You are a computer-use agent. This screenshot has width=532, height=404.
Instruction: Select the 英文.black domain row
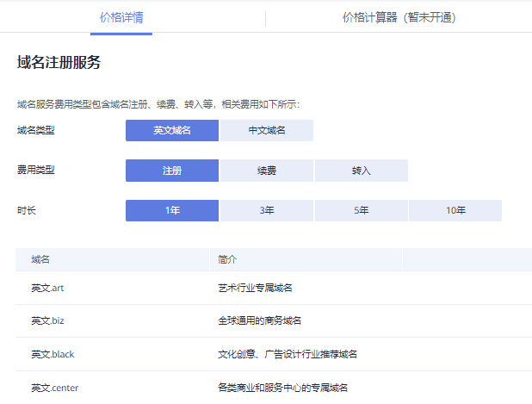click(274, 354)
